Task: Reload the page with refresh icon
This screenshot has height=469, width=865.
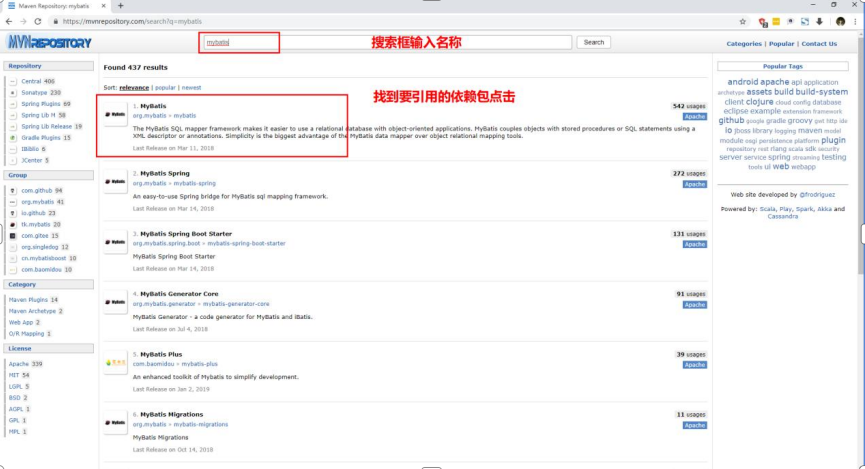Action: (38, 22)
